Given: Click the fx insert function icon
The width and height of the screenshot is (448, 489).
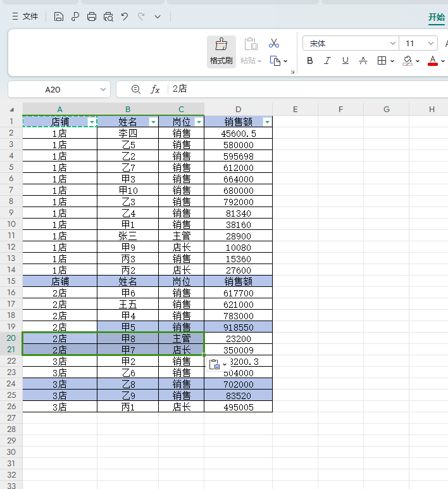Looking at the screenshot, I should pos(155,89).
